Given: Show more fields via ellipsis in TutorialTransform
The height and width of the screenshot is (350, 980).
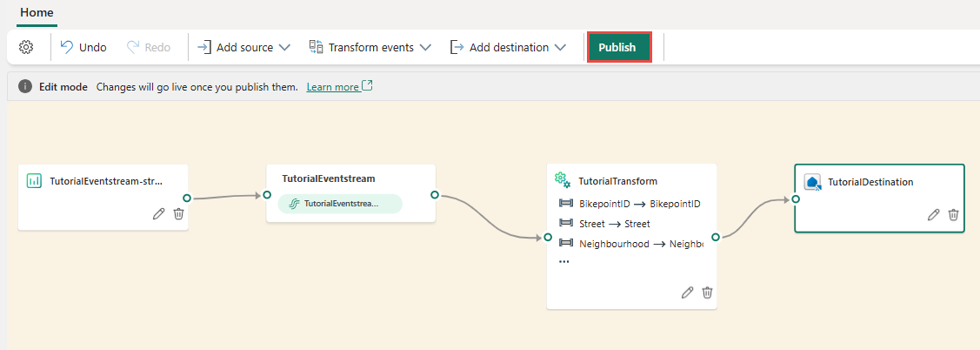Looking at the screenshot, I should (x=563, y=262).
